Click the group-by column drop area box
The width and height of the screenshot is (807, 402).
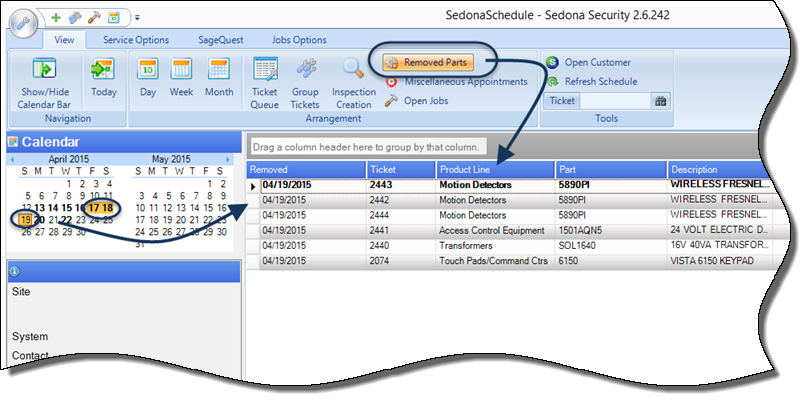pos(367,147)
